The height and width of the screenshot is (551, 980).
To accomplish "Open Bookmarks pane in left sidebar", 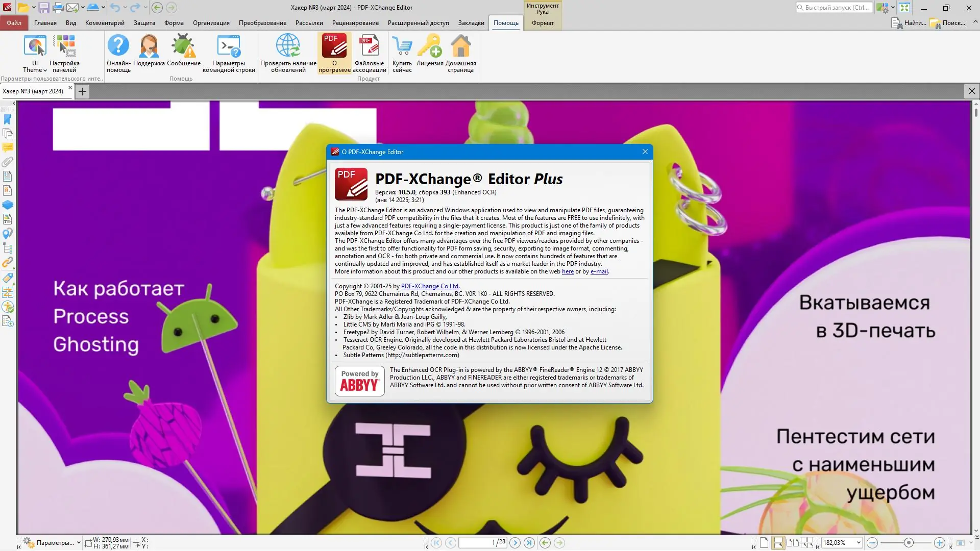I will [8, 119].
